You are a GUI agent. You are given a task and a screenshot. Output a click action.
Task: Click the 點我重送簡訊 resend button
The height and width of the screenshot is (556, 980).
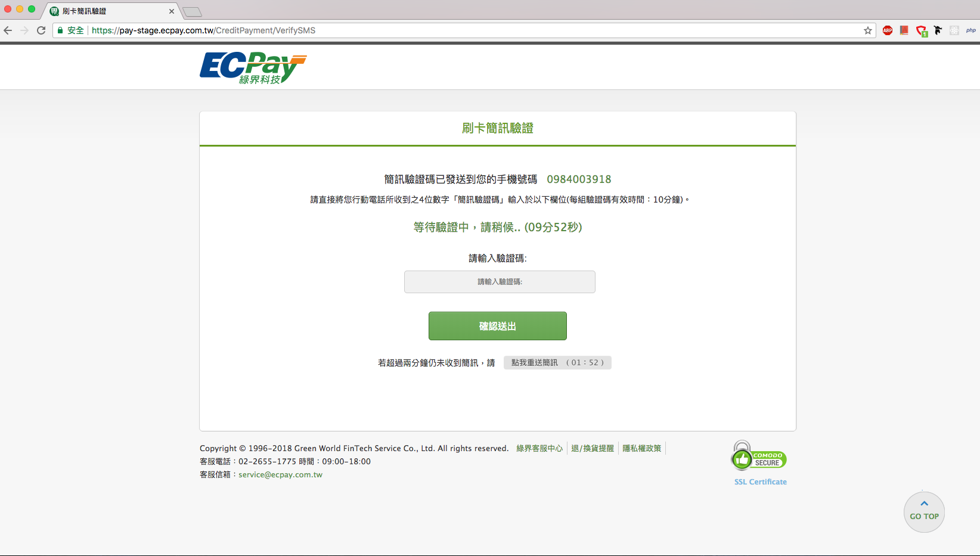click(x=557, y=362)
